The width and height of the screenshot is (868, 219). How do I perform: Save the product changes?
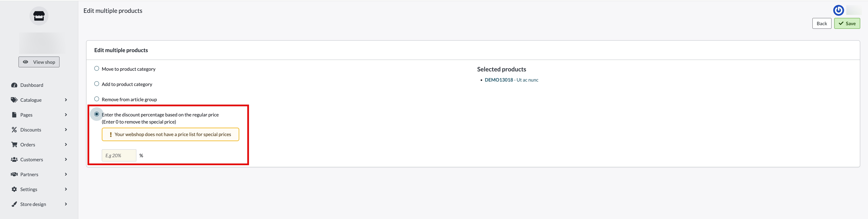847,24
